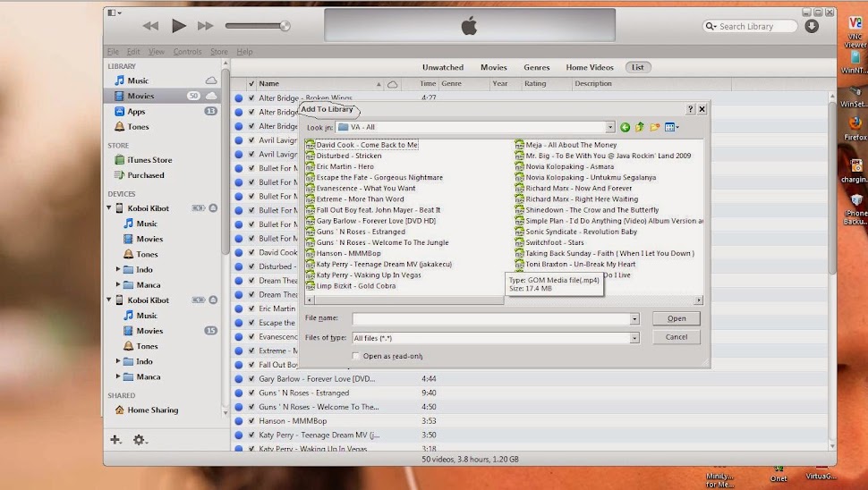Uncheck Katy Perry - Teenage Dream MV row

(251, 435)
